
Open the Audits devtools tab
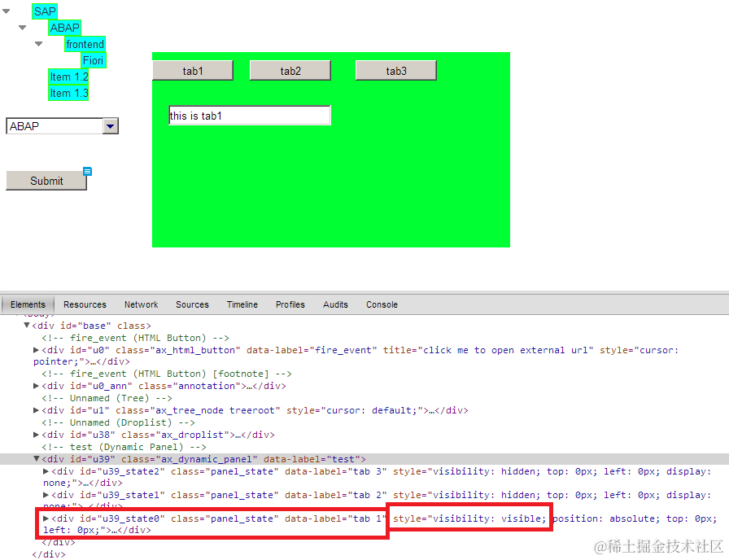point(336,304)
